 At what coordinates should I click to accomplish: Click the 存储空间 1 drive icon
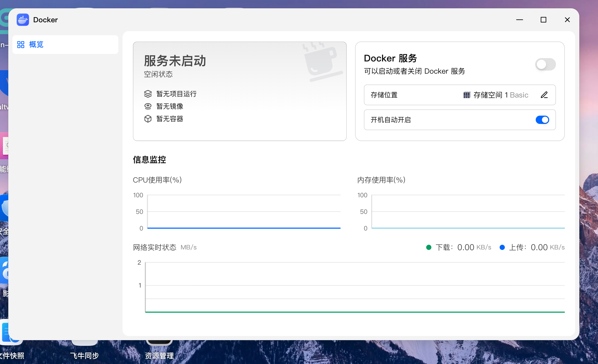[x=467, y=95]
